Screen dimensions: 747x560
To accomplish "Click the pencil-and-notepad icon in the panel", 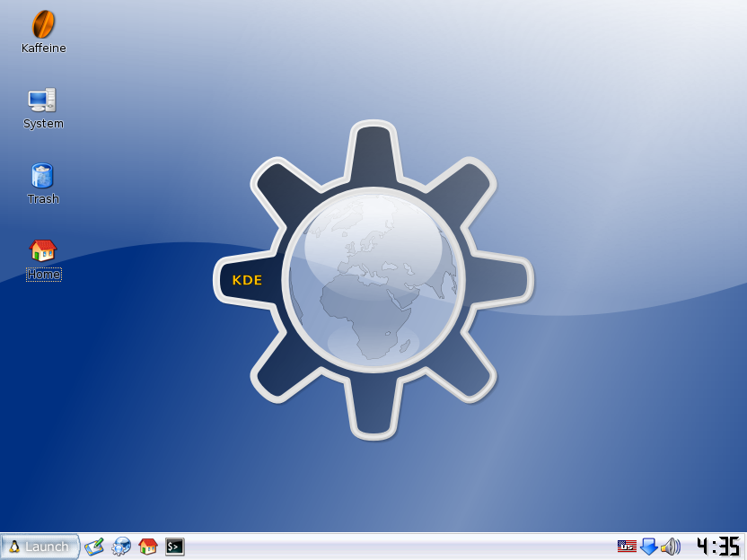I will coord(94,547).
